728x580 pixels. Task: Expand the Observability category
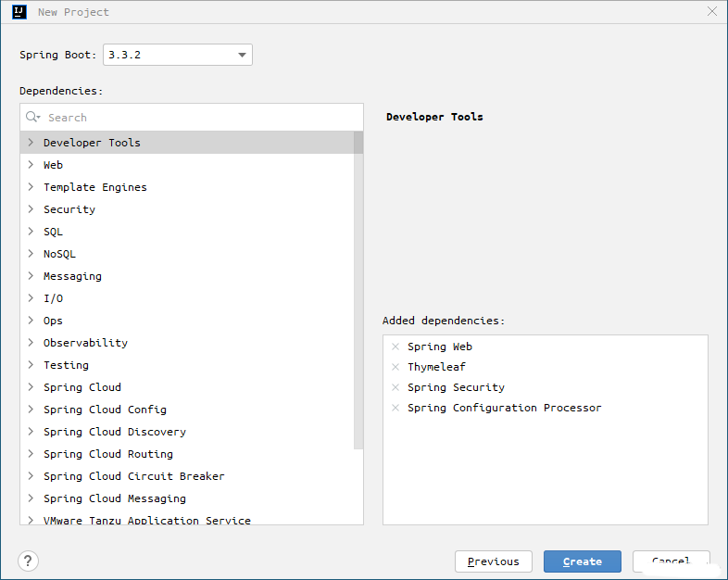31,343
